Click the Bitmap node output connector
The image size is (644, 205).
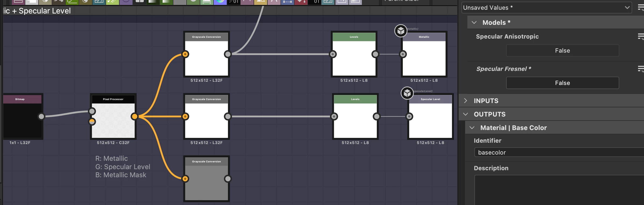tap(41, 116)
